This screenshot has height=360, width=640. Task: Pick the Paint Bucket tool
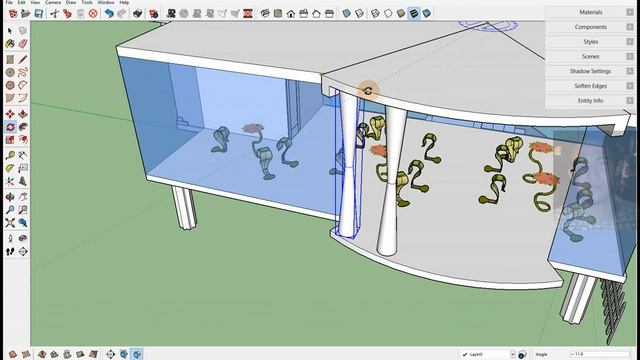[10, 43]
